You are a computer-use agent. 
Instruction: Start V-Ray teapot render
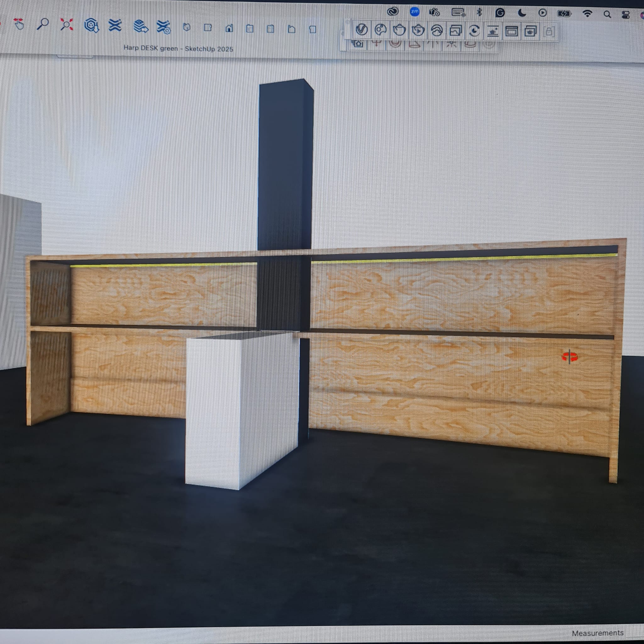[x=399, y=30]
